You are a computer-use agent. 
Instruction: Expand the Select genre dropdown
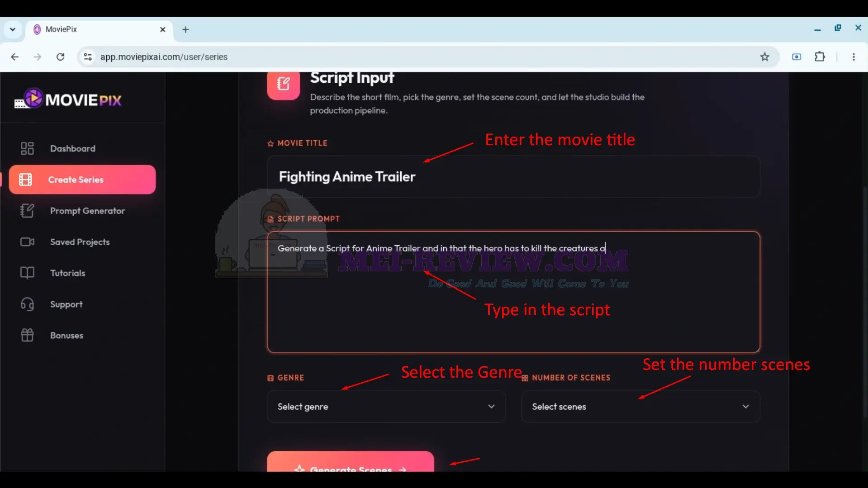[x=386, y=407]
